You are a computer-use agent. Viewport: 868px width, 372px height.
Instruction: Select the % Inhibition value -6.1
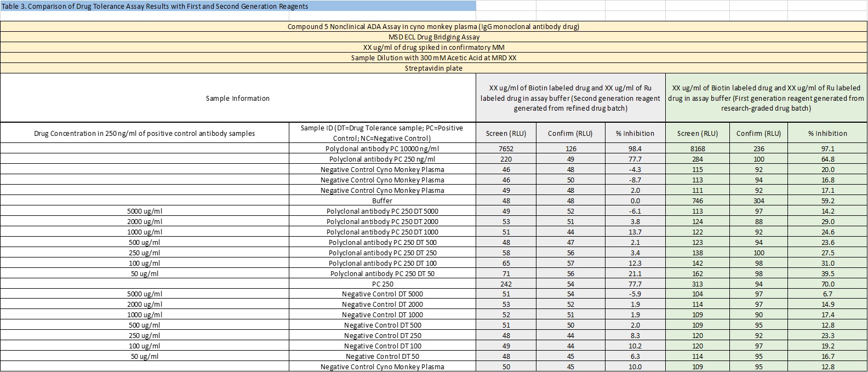tap(635, 211)
